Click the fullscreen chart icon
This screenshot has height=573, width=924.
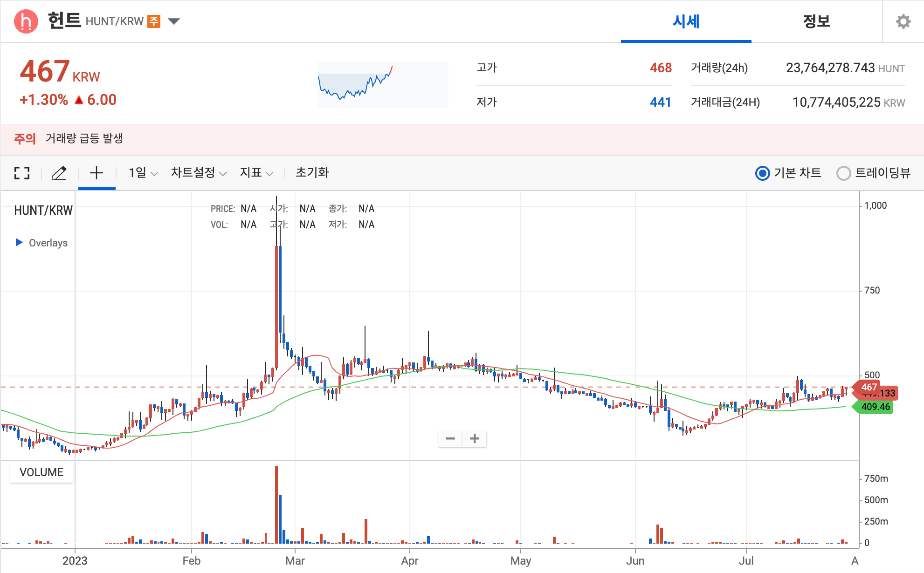pos(22,173)
